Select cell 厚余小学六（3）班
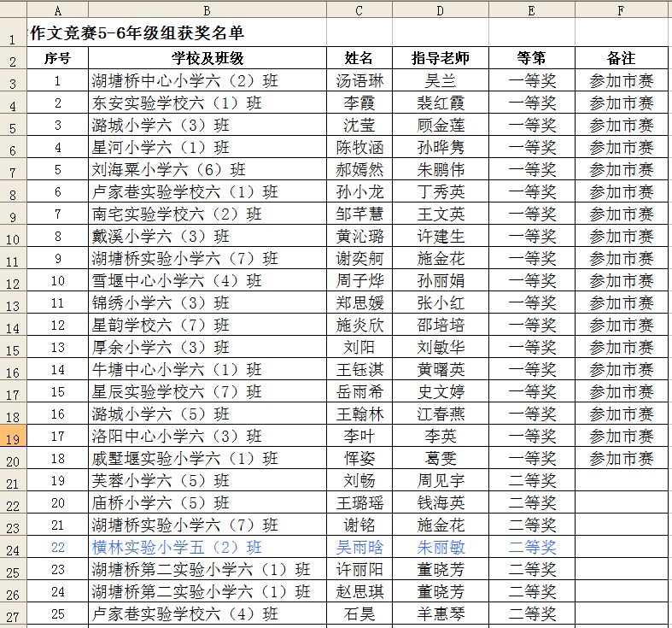 pos(207,347)
